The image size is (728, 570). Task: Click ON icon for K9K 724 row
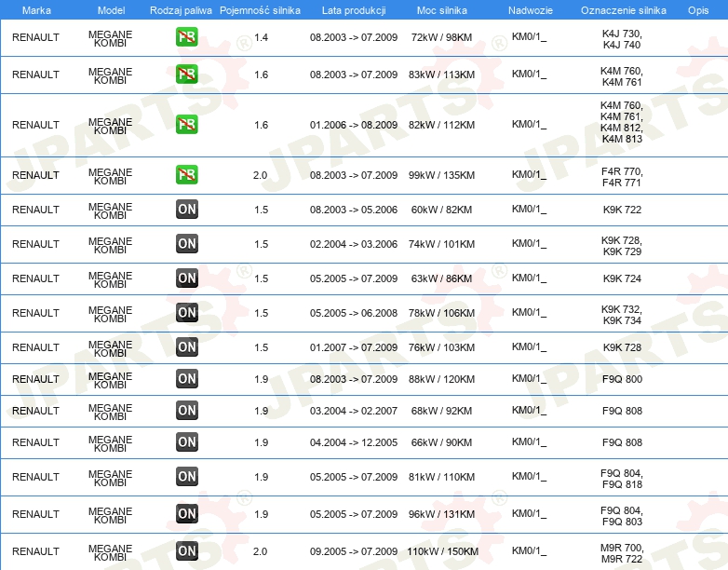(x=186, y=278)
